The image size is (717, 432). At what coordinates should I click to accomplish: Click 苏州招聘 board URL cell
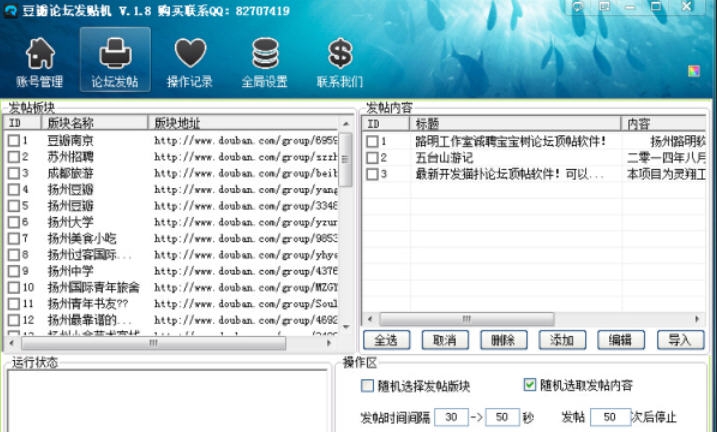point(246,157)
